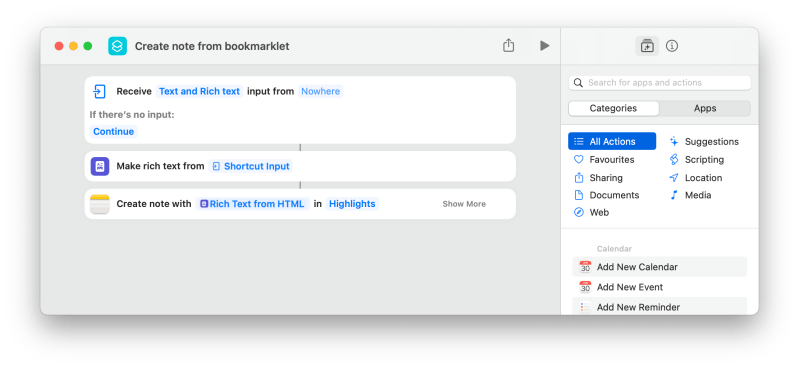The height and width of the screenshot is (368, 799).
Task: Add the Add New Reminder action
Action: (659, 307)
